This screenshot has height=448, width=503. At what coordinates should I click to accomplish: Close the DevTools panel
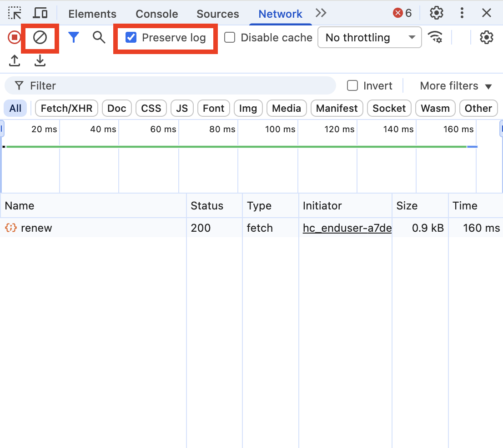pos(487,13)
